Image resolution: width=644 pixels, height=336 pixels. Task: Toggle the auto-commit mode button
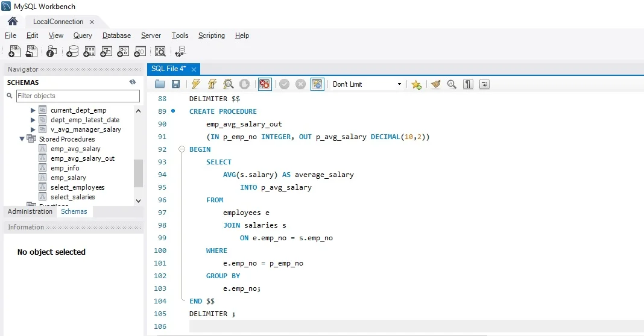click(317, 84)
